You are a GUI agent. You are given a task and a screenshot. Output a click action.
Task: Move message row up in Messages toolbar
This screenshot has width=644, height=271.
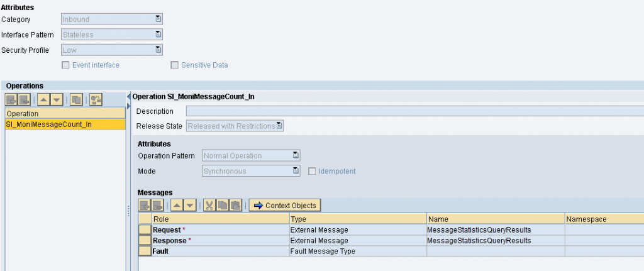177,206
